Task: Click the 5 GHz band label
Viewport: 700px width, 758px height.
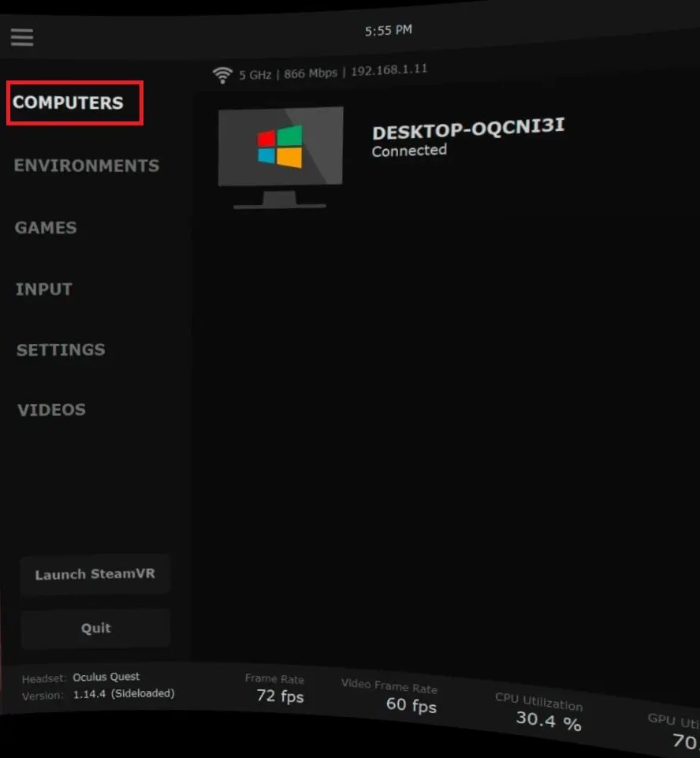Action: 255,75
